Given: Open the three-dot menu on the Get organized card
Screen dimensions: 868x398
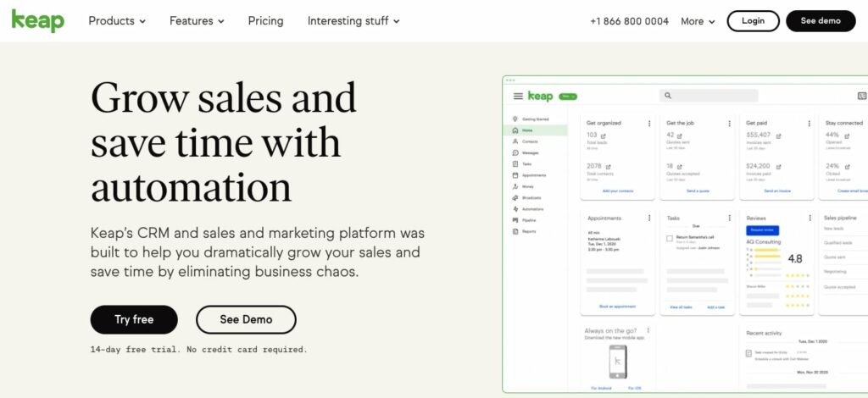Looking at the screenshot, I should click(x=649, y=124).
